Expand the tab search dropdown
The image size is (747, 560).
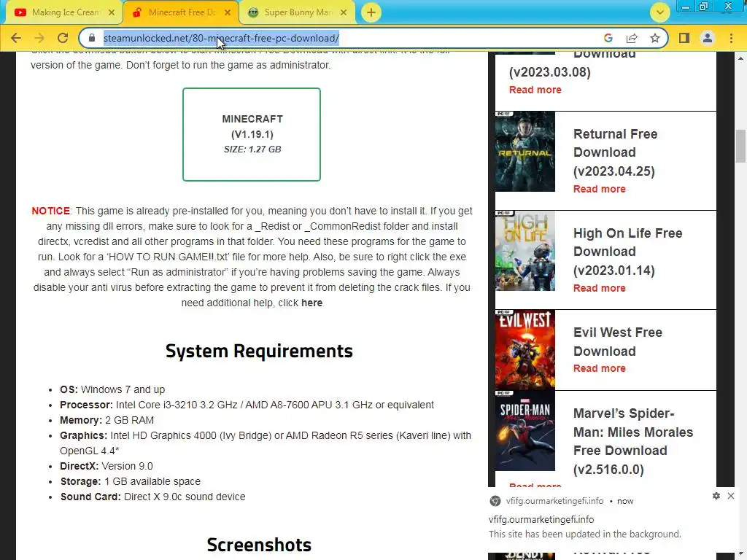659,12
